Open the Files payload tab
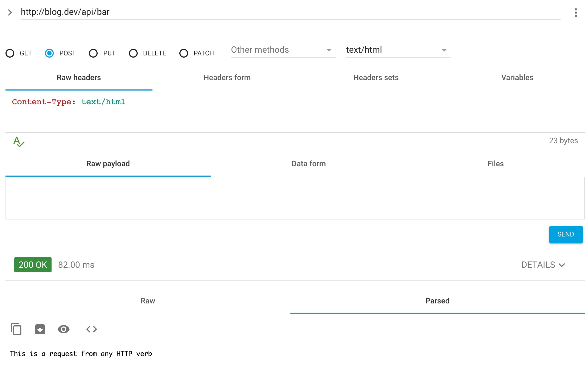 click(x=496, y=164)
